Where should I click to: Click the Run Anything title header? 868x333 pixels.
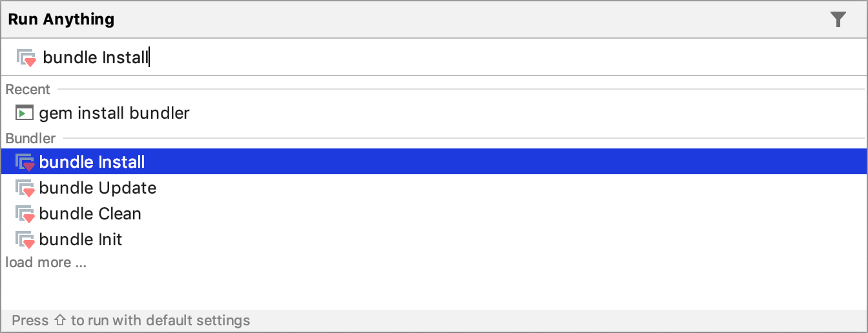[61, 19]
